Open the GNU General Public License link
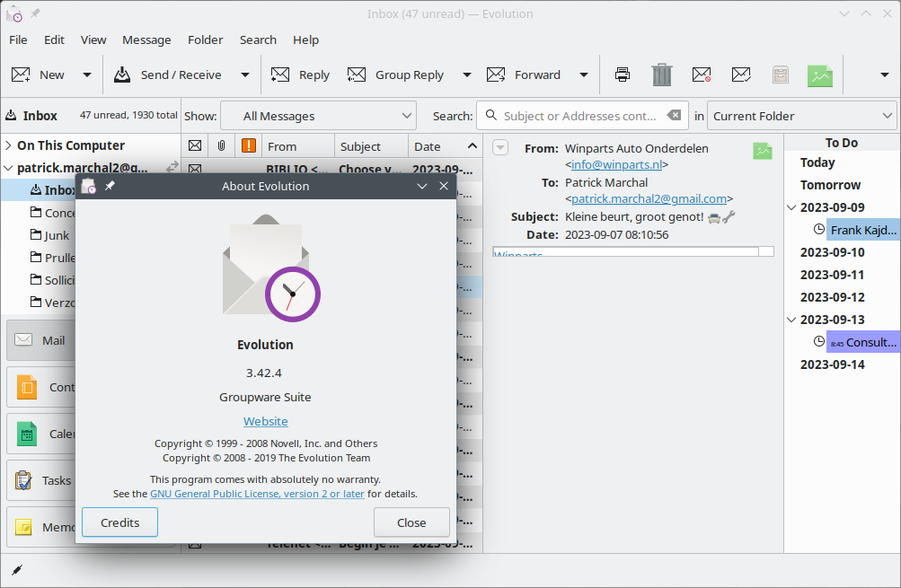Viewport: 901px width, 588px height. click(257, 493)
